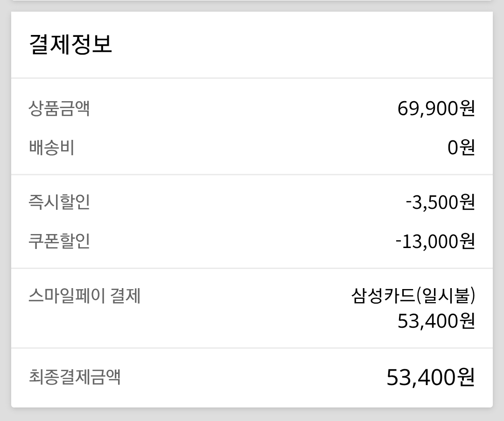Select the 최종결제금액 label
The image size is (504, 421).
(75, 377)
